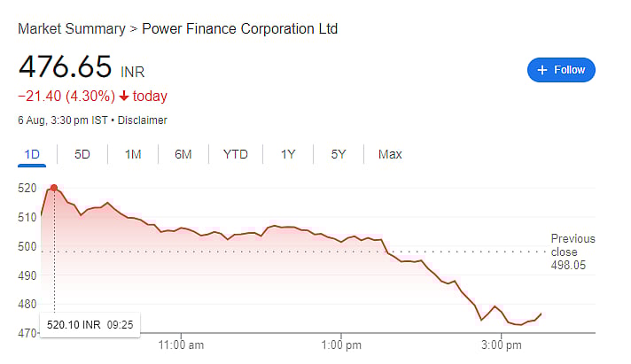Click the red peak marker dot

54,189
